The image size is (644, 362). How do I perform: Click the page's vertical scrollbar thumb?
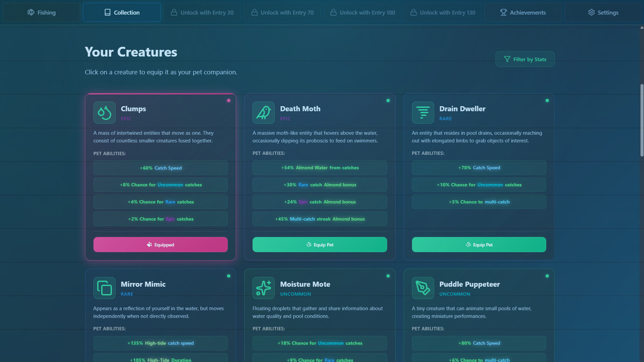(642, 120)
